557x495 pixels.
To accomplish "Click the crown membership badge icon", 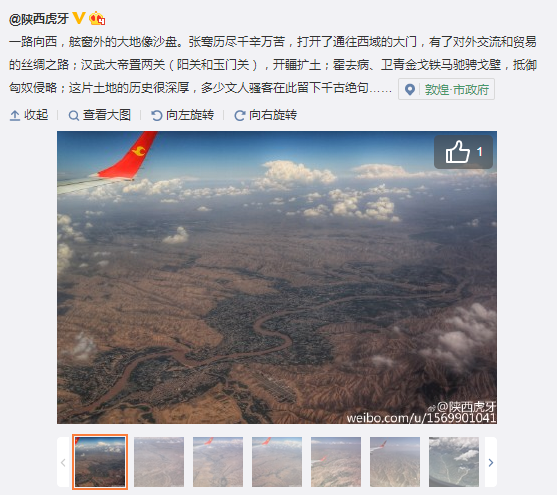I will pyautogui.click(x=97, y=18).
